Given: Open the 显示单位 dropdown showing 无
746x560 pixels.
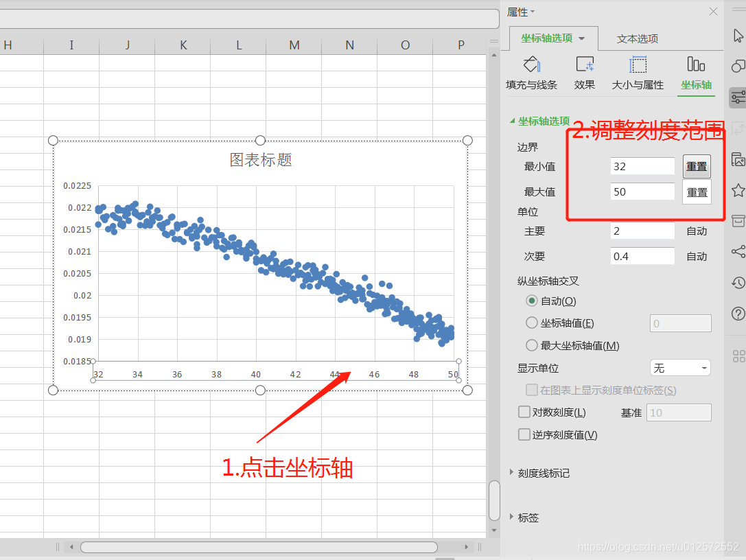Looking at the screenshot, I should point(680,368).
